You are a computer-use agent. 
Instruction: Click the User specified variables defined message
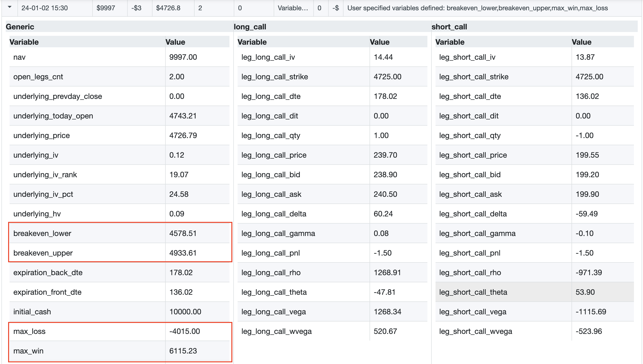point(477,8)
